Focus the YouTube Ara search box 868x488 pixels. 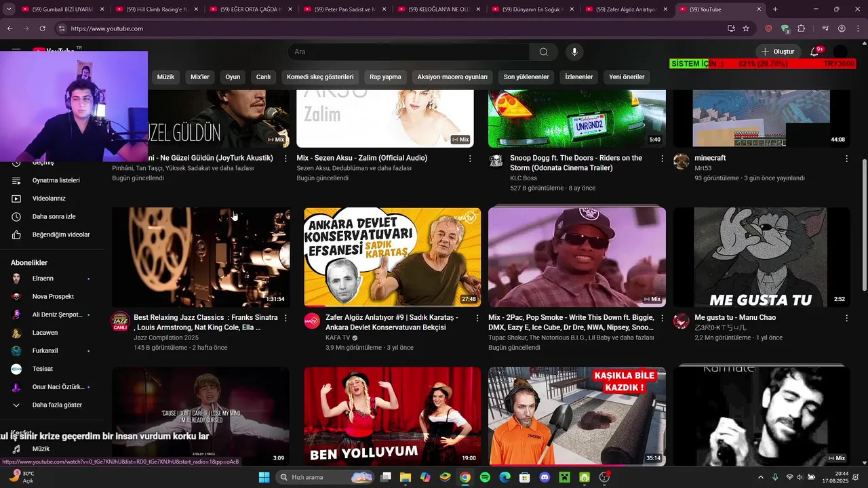(x=409, y=52)
